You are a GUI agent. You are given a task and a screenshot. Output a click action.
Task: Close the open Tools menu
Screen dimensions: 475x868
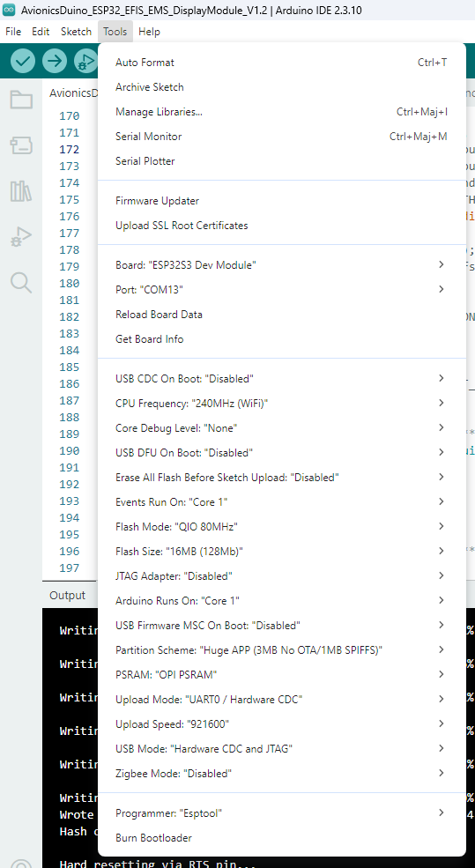pos(115,32)
